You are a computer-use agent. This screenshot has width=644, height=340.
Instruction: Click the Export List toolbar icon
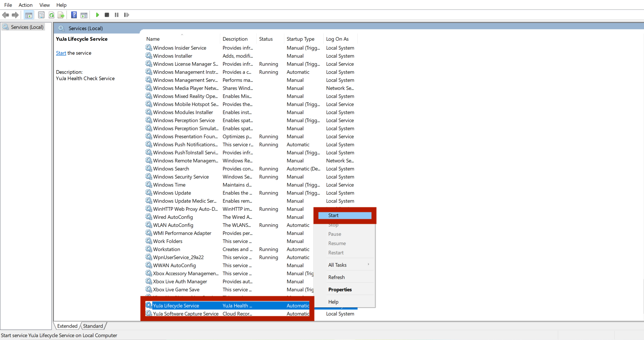pos(61,15)
